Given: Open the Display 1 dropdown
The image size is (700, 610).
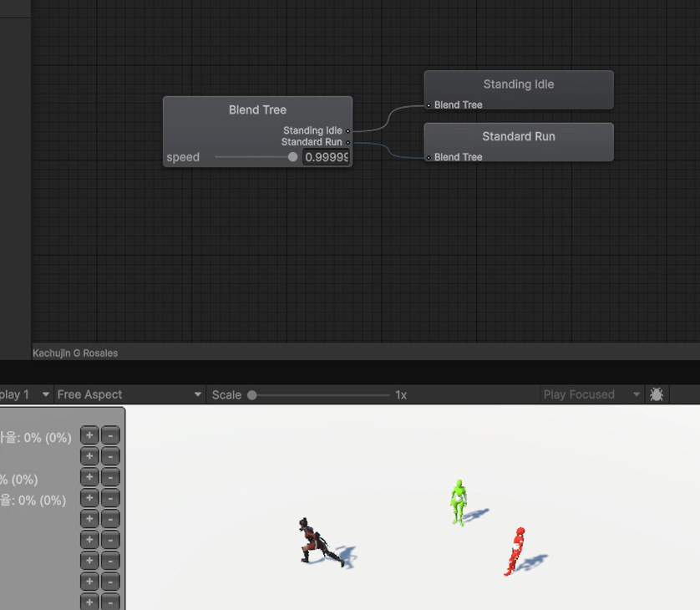Looking at the screenshot, I should [25, 394].
